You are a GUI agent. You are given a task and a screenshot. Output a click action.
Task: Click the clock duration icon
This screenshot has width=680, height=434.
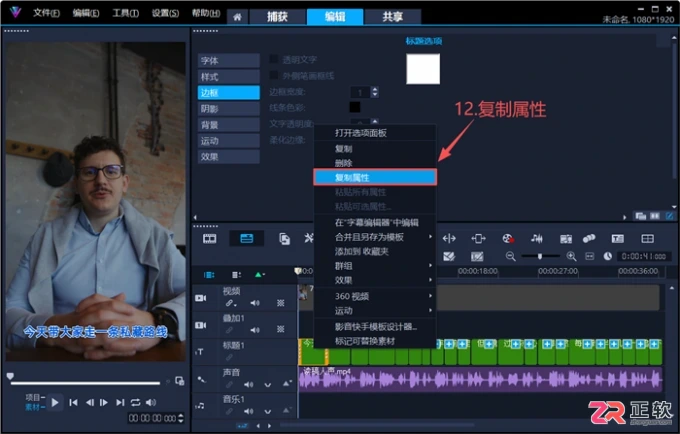click(x=608, y=257)
